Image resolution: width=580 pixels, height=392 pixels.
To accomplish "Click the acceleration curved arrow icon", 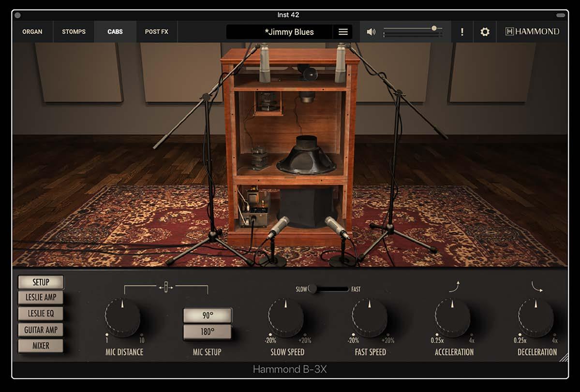I will pos(455,287).
